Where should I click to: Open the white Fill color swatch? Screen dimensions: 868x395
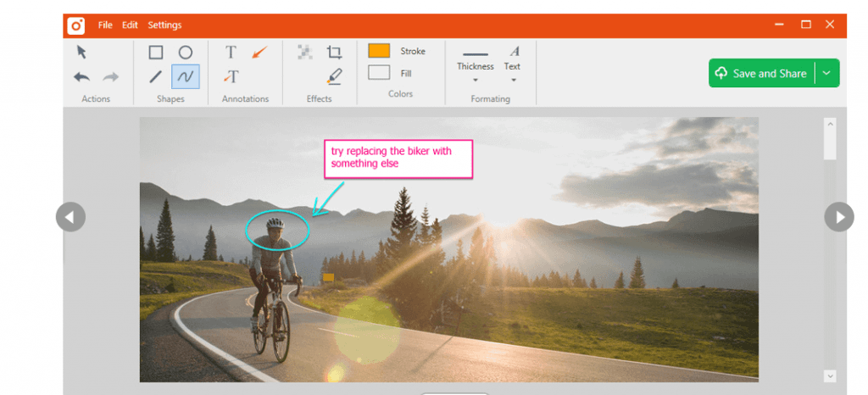[x=379, y=72]
